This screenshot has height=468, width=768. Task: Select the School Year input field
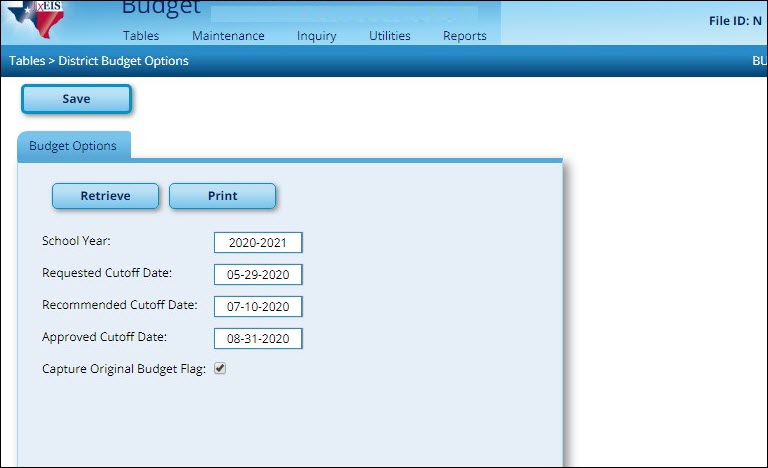pos(257,243)
